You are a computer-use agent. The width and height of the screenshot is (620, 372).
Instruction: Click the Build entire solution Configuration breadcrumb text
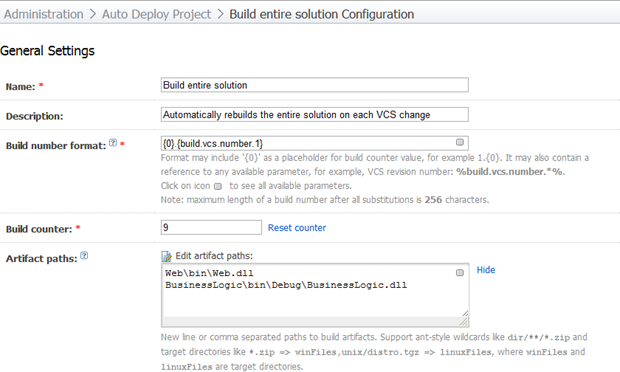click(x=321, y=14)
